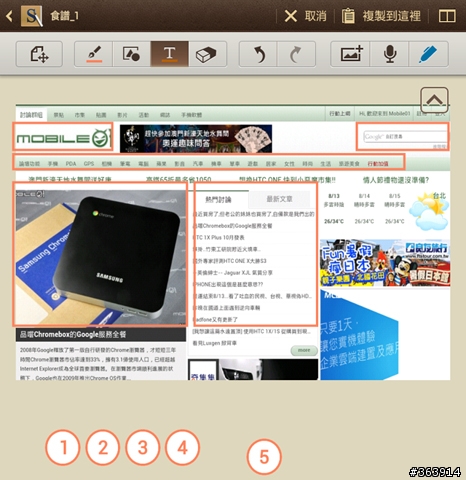This screenshot has height=480, width=466.
Task: Open the Fun暑假瘋日本 travel ad
Action: click(385, 263)
